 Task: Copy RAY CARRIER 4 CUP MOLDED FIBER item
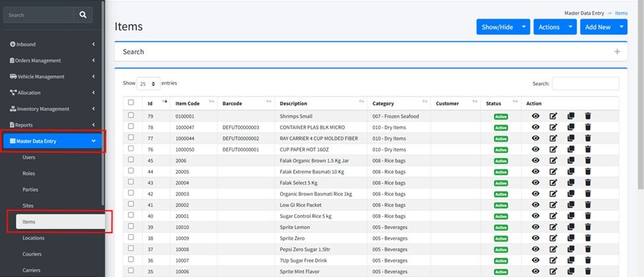[571, 138]
